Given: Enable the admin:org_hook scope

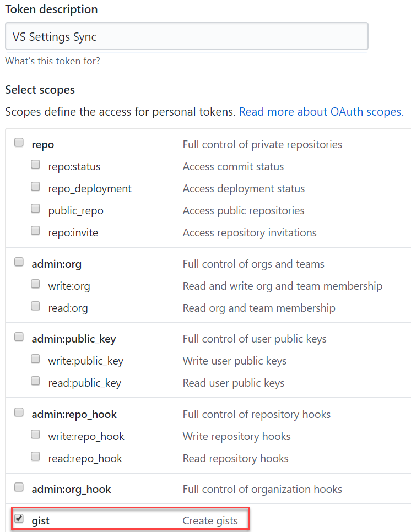Looking at the screenshot, I should [x=19, y=487].
